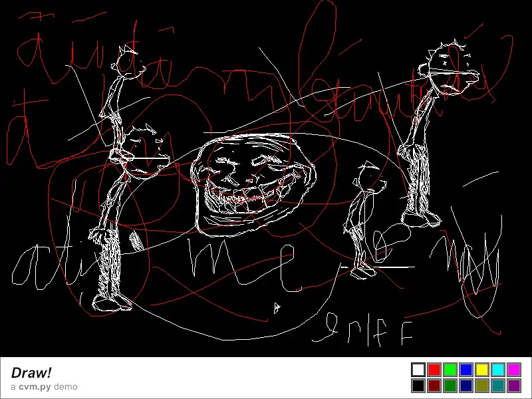Viewport: 532px width, 399px height.
Task: Select the black color swatch
Action: tap(418, 386)
